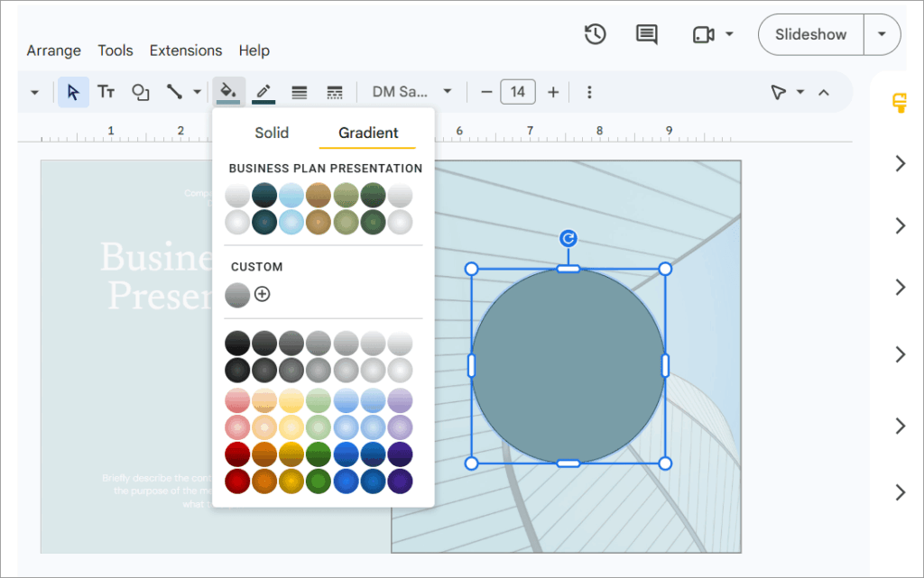Select dark orange linear gradient swatch
The image size is (924, 578).
pyautogui.click(x=264, y=454)
